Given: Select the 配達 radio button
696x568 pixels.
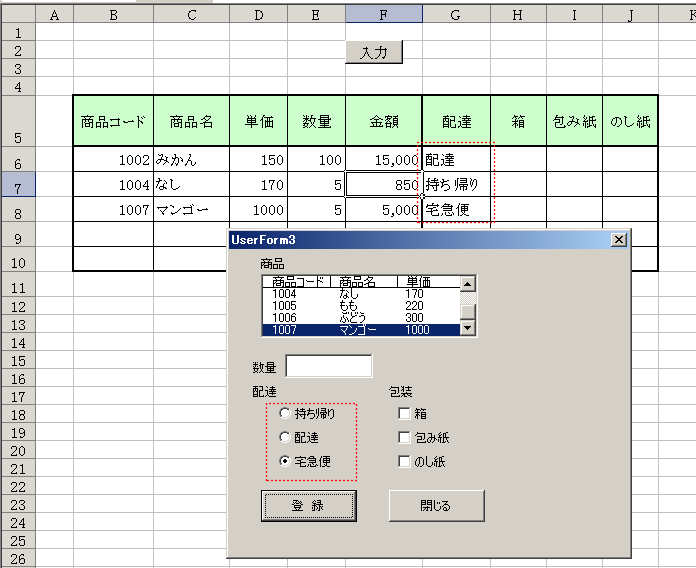Looking at the screenshot, I should (286, 437).
